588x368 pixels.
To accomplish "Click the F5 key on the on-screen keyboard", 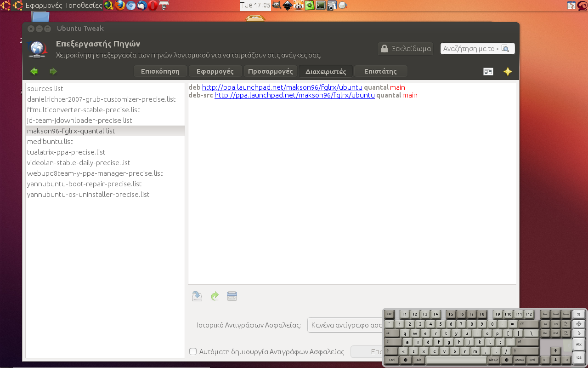I will [x=451, y=314].
